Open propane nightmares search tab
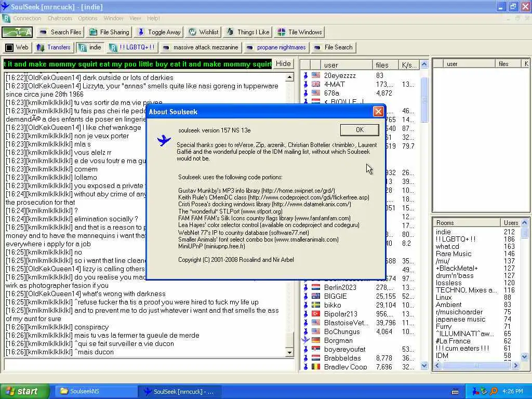Viewport: 532px width, 399px height. (x=276, y=47)
